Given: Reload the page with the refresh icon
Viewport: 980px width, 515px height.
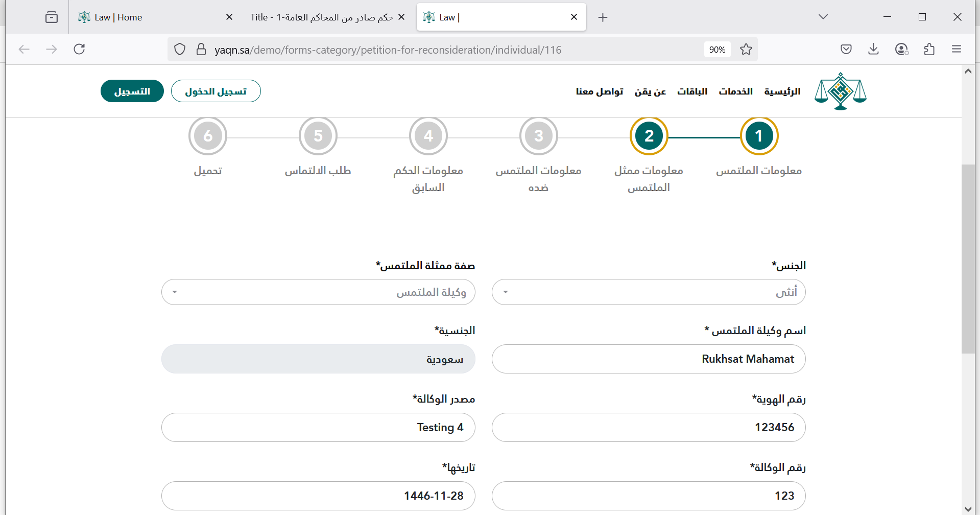Looking at the screenshot, I should pos(79,50).
